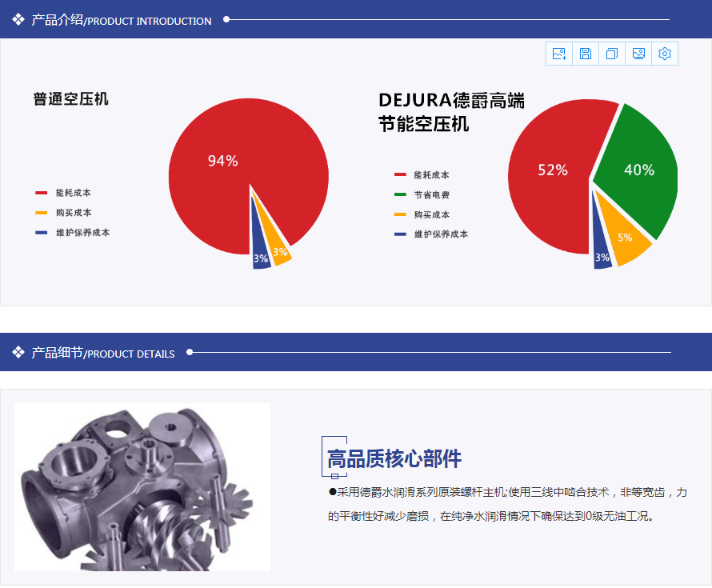Click the copy overlapping squares icon
The image size is (712, 588).
(x=612, y=54)
